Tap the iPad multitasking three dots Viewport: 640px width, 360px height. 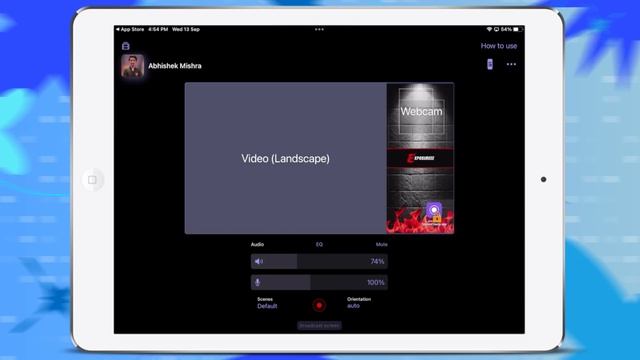point(319,29)
